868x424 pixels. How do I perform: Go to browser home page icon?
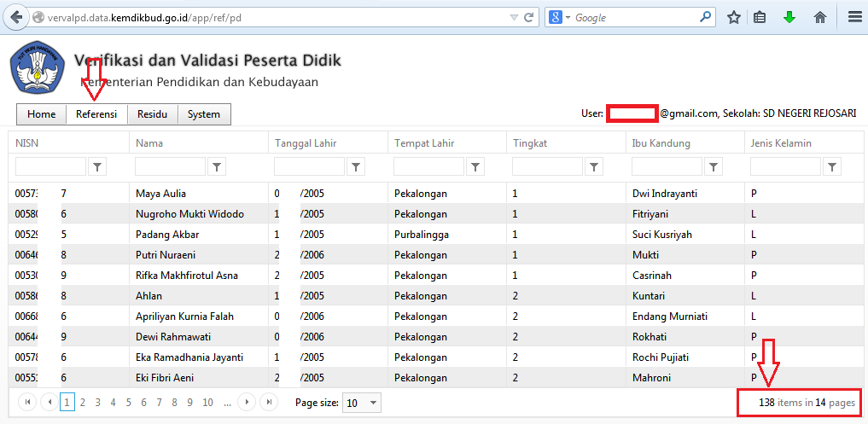[x=820, y=18]
